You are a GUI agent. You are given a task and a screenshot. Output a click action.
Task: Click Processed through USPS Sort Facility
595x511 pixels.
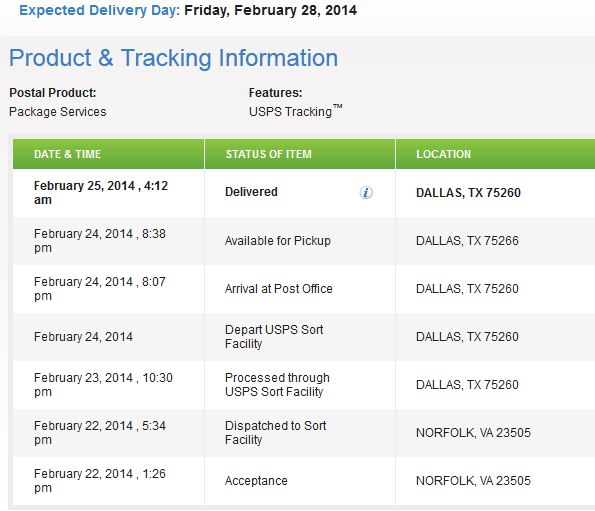pyautogui.click(x=277, y=385)
